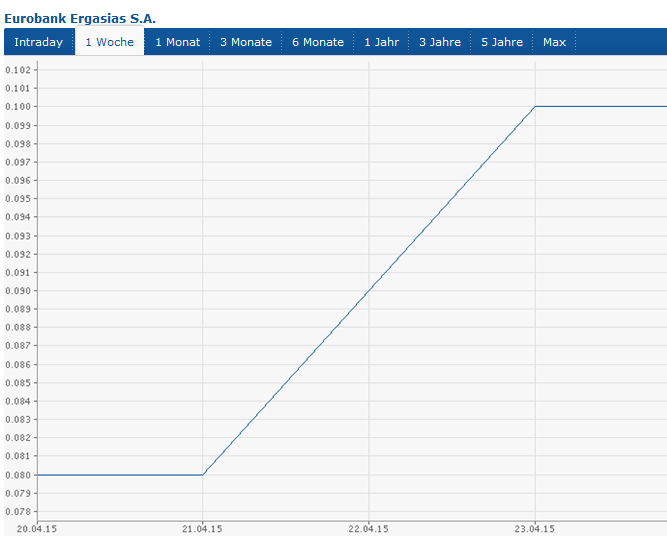Click the 0.080 y-axis value
Viewport: 667px width, 540px height.
(x=18, y=475)
